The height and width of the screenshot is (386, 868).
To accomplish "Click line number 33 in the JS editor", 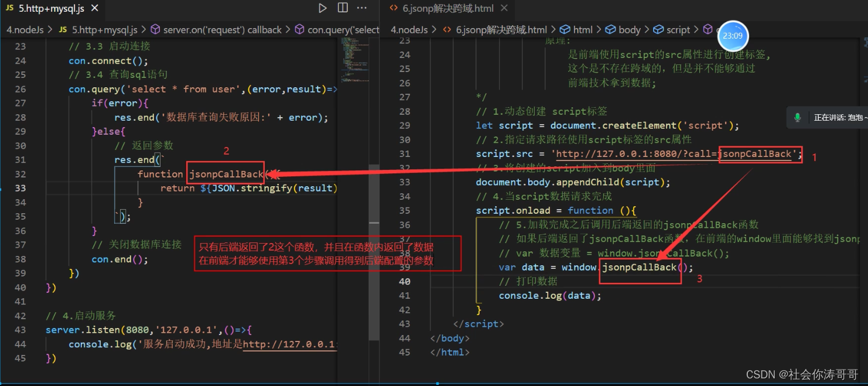I will 20,188.
